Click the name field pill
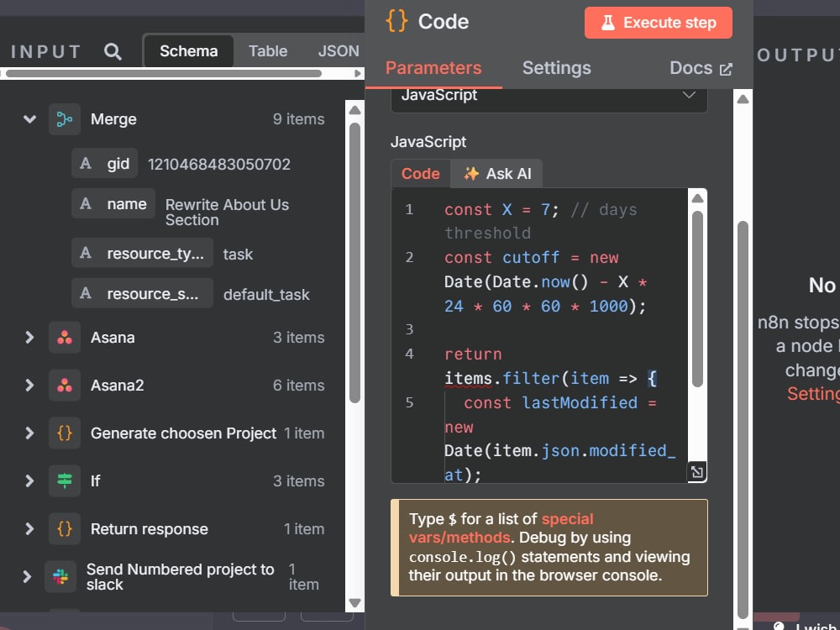 113,203
